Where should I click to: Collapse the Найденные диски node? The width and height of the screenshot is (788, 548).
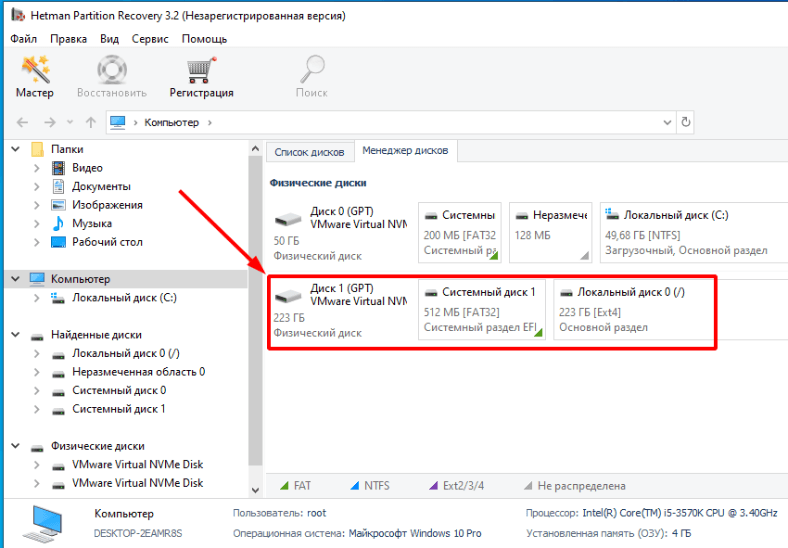16,334
